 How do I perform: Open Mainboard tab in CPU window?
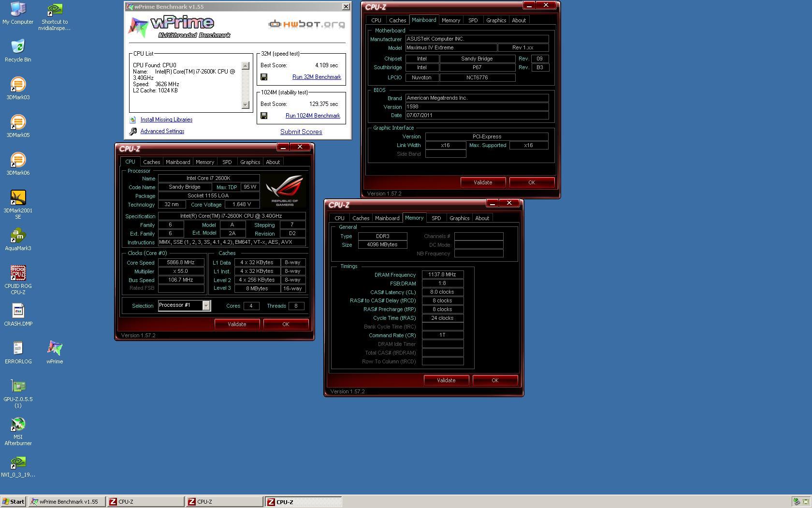pyautogui.click(x=178, y=162)
